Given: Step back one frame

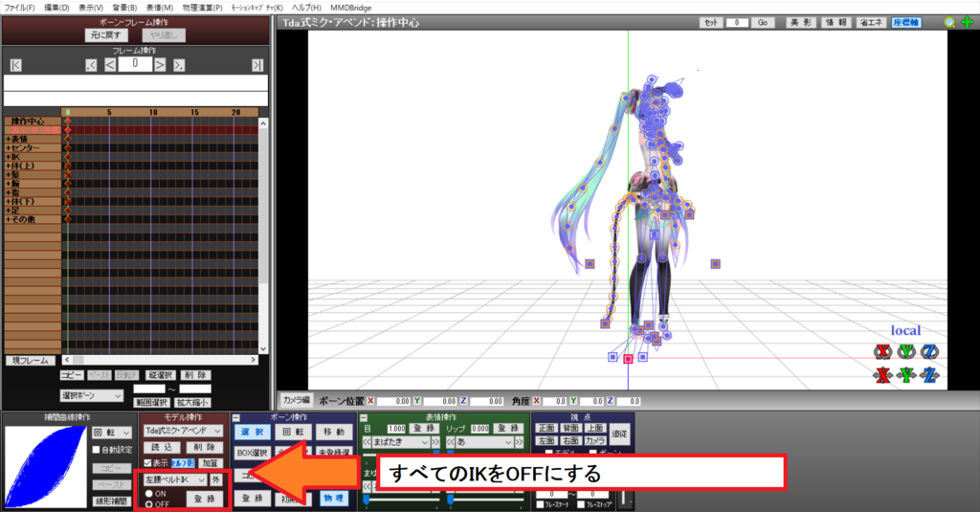Looking at the screenshot, I should point(110,65).
